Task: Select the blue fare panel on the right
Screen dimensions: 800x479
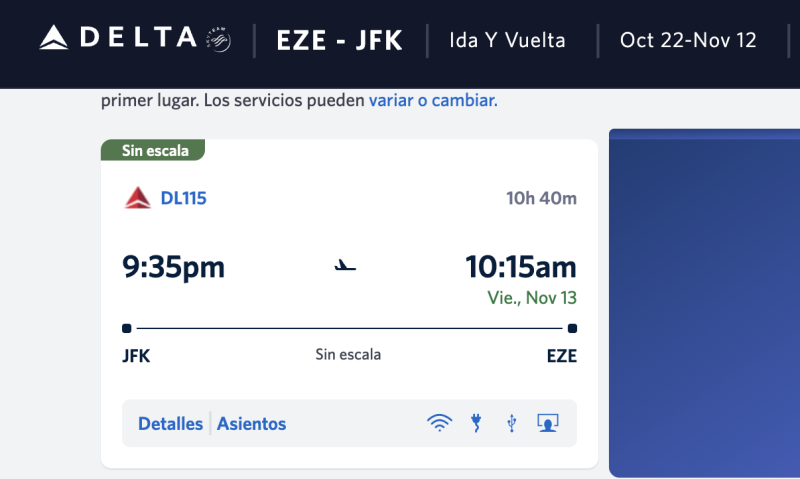Action: pyautogui.click(x=705, y=300)
